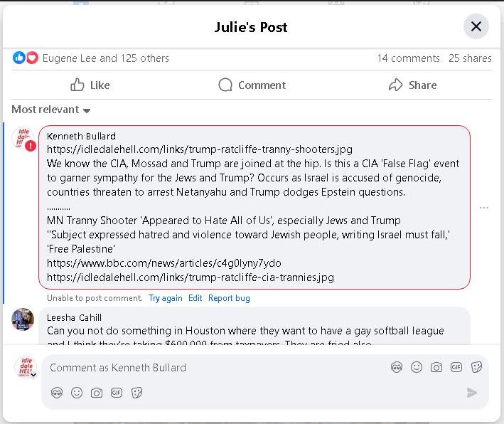Click the Comment action button
The width and height of the screenshot is (504, 424).
click(x=252, y=85)
